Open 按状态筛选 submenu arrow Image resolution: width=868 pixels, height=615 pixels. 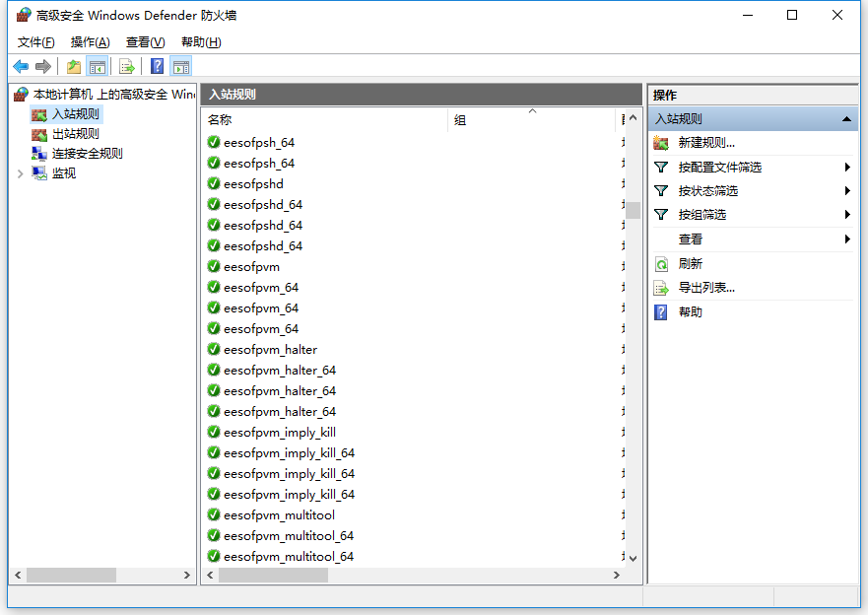pos(847,191)
